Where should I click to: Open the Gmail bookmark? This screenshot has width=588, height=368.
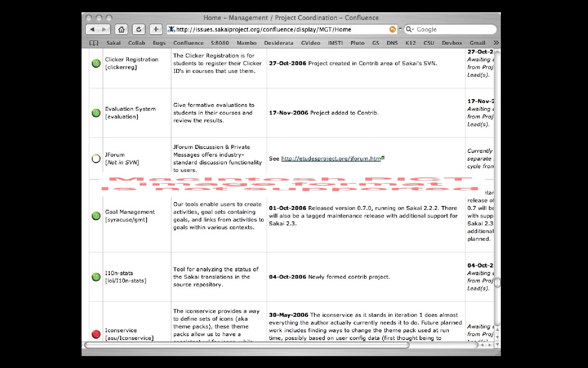point(477,43)
